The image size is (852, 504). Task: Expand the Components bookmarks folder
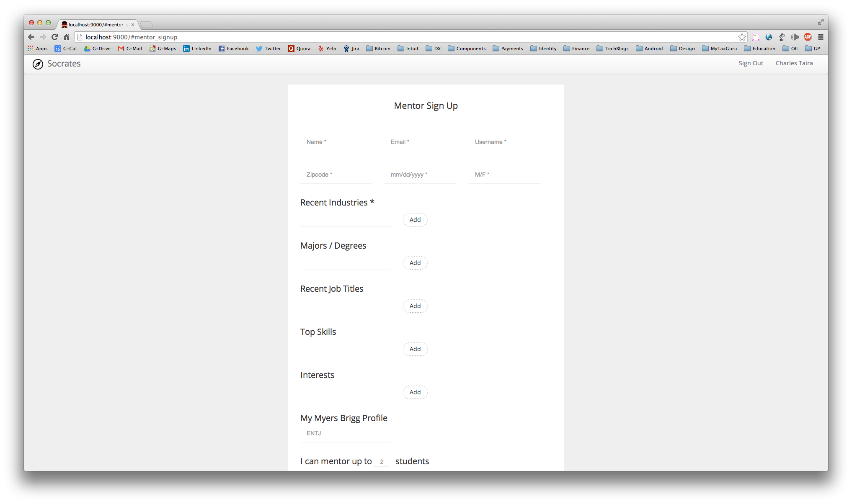click(467, 49)
